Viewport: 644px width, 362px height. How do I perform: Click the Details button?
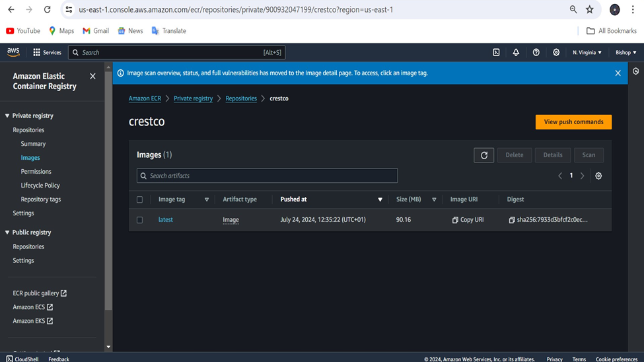[x=553, y=155]
